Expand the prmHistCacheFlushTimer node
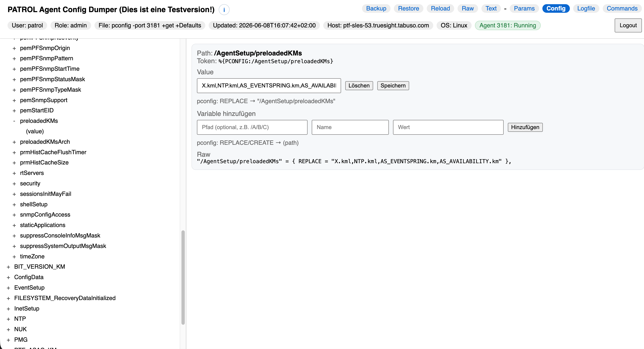The height and width of the screenshot is (349, 644). 14,153
